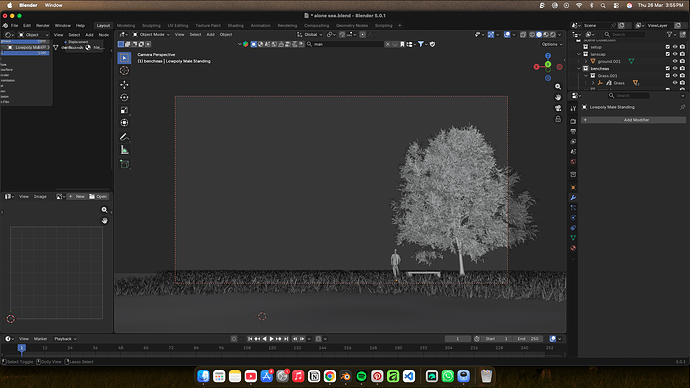The image size is (690, 388).
Task: Open the Options dropdown in viewport
Action: [x=552, y=44]
